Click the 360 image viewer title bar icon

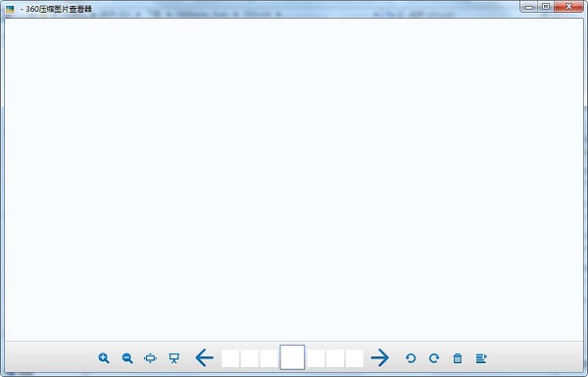pos(10,9)
